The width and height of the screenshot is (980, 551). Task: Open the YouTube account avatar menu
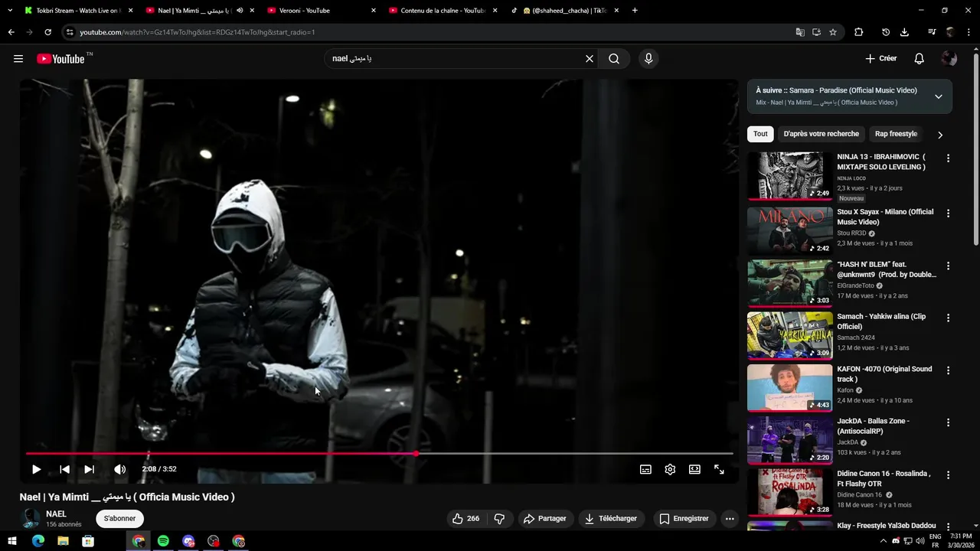pos(949,59)
